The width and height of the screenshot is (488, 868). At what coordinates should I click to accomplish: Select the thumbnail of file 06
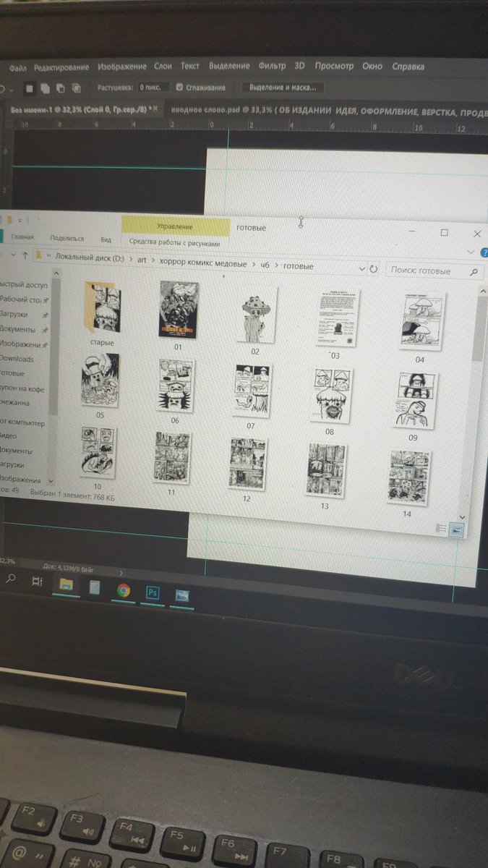point(176,386)
